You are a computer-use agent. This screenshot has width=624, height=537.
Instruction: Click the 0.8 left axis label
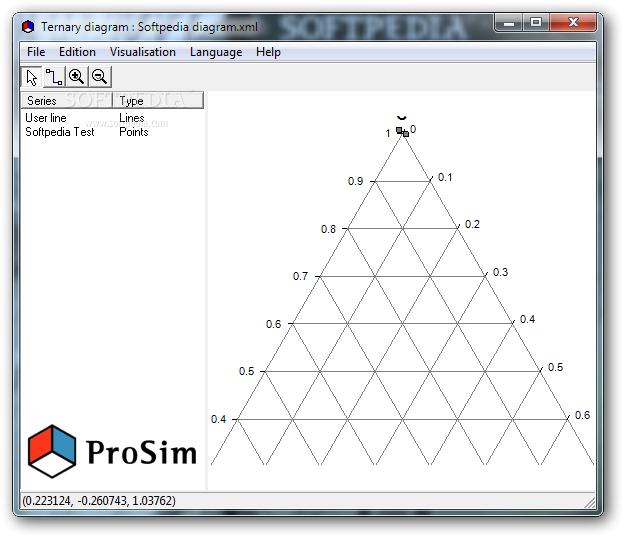pos(328,229)
